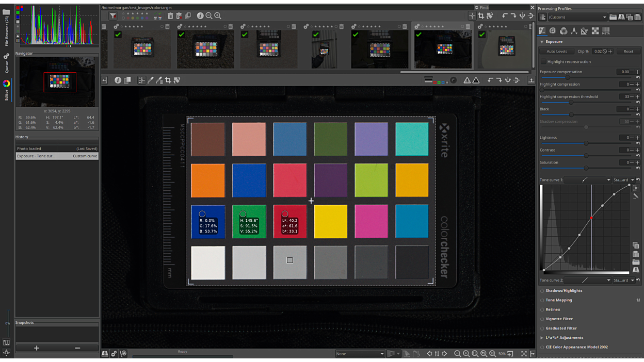Toggle the Shadows/Highlights tool on
This screenshot has width=644, height=362.
[542, 291]
